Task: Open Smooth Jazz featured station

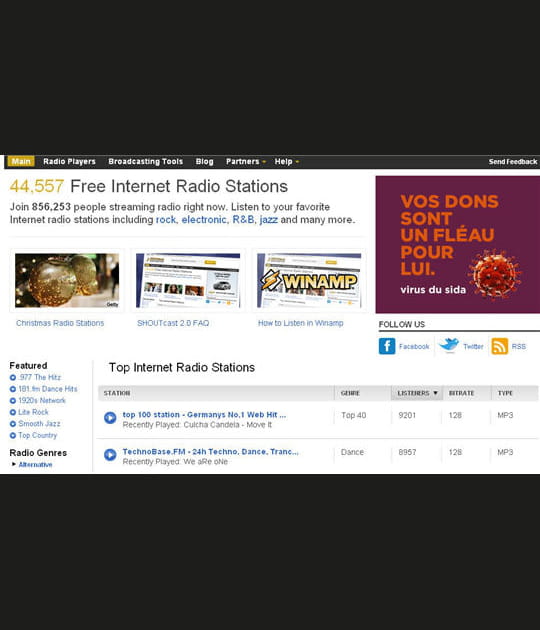Action: pyautogui.click(x=39, y=424)
